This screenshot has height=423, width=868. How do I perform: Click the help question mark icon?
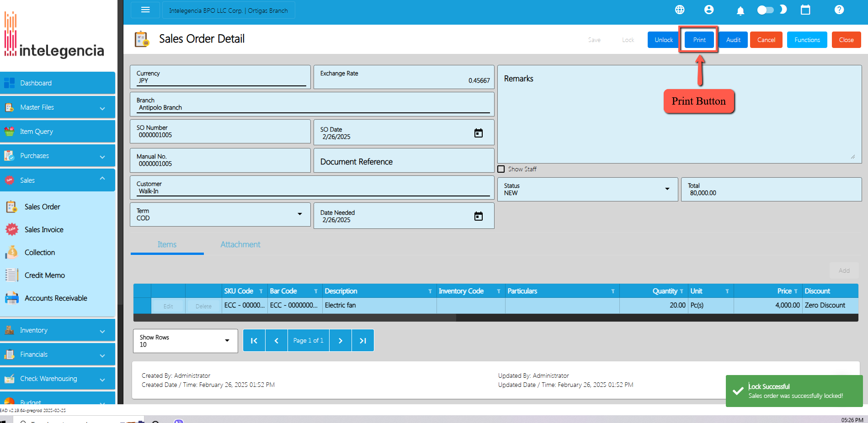839,10
